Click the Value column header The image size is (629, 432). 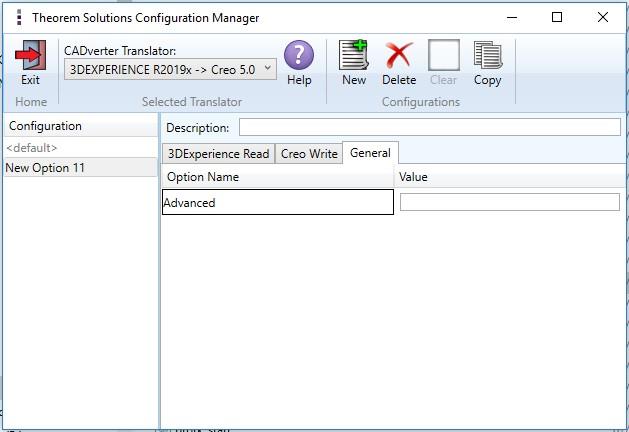[511, 177]
